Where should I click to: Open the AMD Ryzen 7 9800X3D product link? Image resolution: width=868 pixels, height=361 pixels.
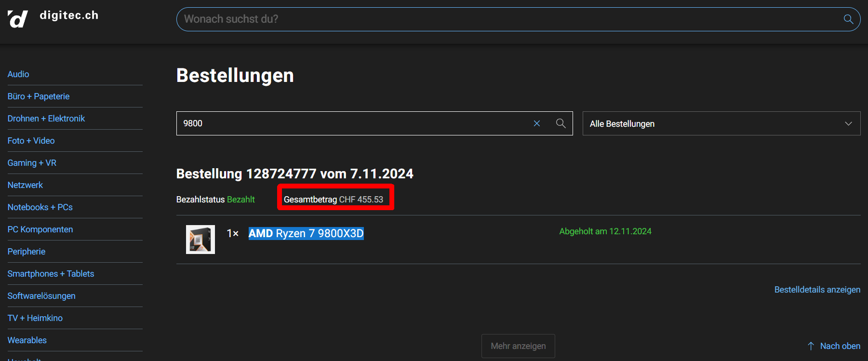pos(306,233)
